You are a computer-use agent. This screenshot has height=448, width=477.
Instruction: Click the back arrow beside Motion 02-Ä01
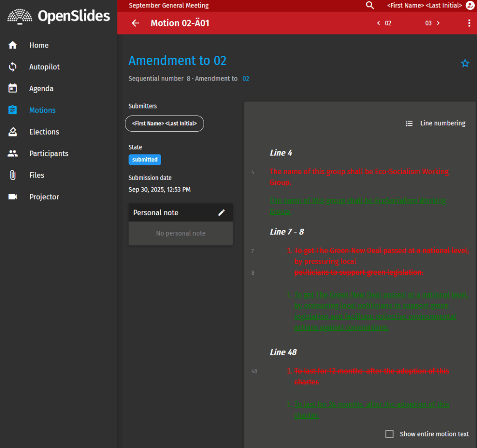pyautogui.click(x=135, y=23)
